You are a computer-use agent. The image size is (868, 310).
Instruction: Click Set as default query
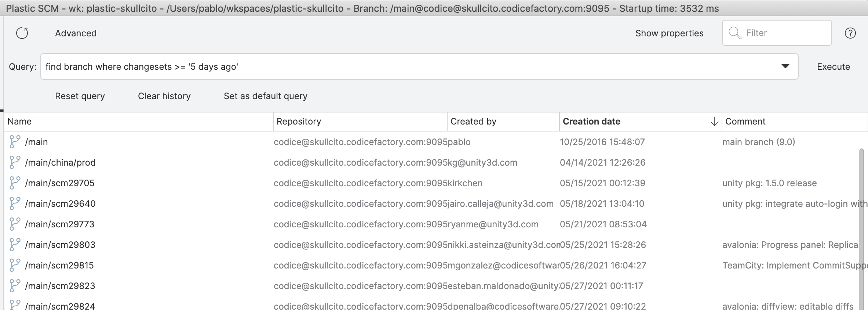pos(266,96)
